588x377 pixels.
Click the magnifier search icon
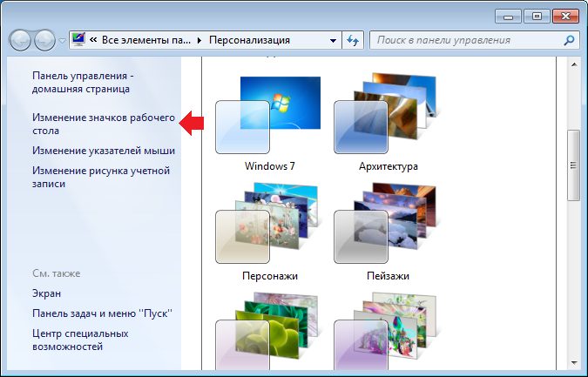[x=569, y=40]
